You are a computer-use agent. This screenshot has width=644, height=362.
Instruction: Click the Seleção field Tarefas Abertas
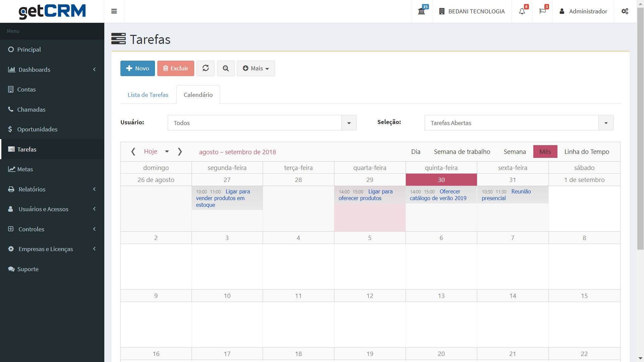512,123
